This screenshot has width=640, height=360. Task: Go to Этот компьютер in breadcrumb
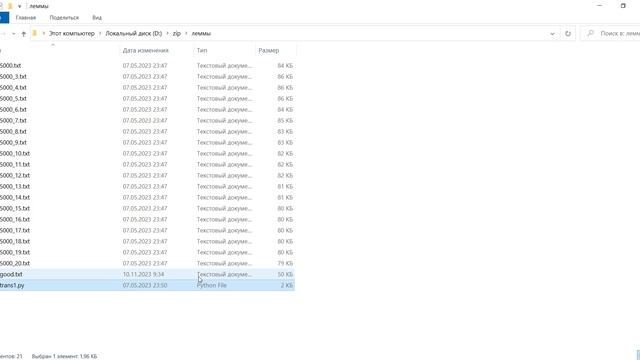(x=72, y=33)
